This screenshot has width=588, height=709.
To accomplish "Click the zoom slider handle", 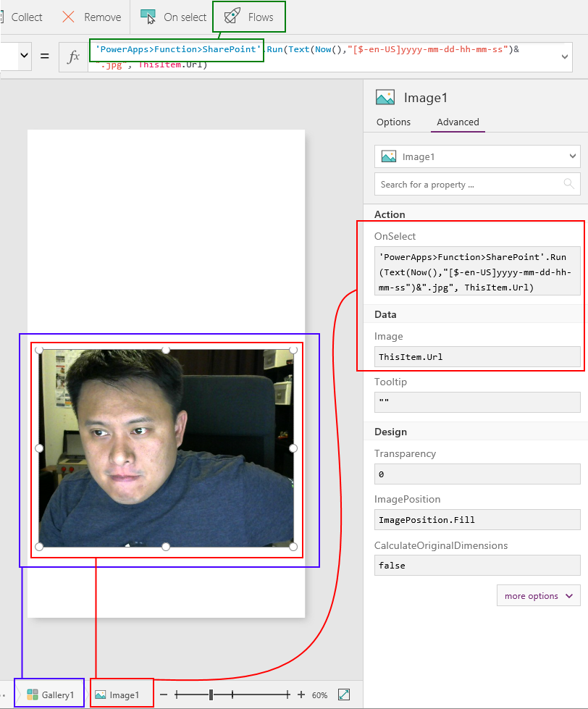I will (211, 695).
